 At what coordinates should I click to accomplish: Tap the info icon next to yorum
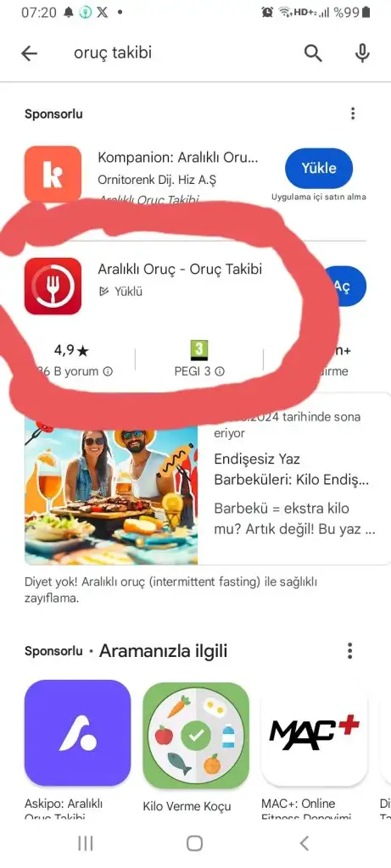pos(108,371)
